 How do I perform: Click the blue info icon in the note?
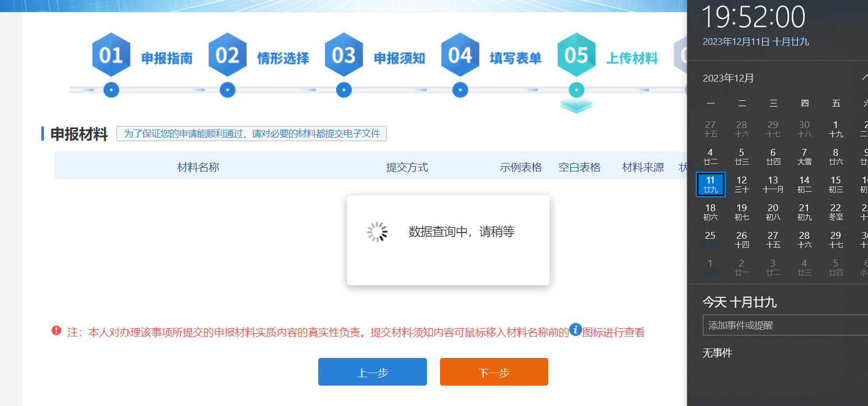click(x=575, y=330)
